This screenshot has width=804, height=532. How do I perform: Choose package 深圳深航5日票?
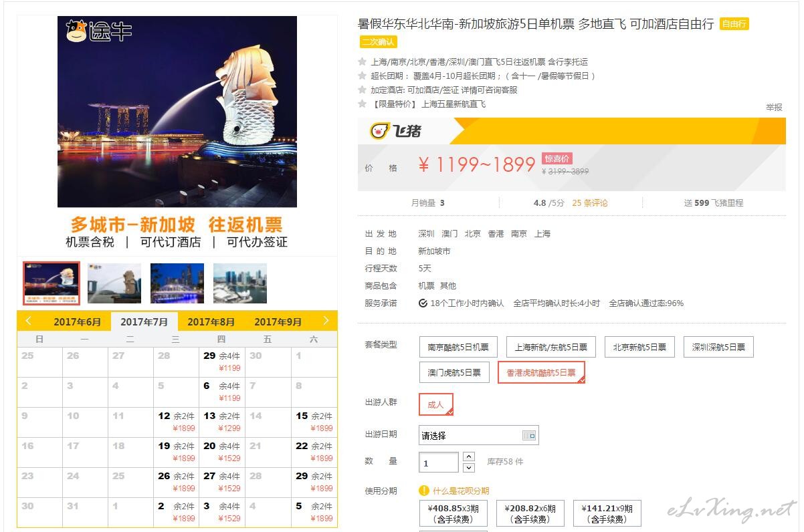coord(718,347)
